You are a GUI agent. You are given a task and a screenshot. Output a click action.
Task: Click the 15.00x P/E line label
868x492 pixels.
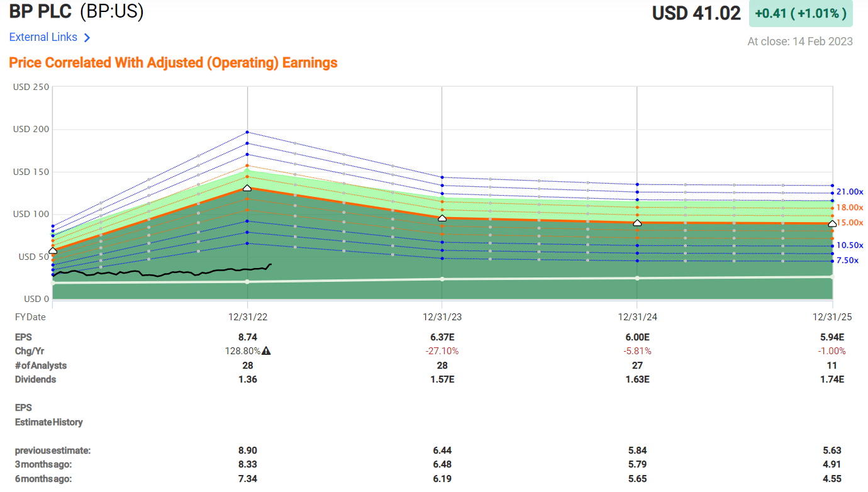click(x=850, y=223)
